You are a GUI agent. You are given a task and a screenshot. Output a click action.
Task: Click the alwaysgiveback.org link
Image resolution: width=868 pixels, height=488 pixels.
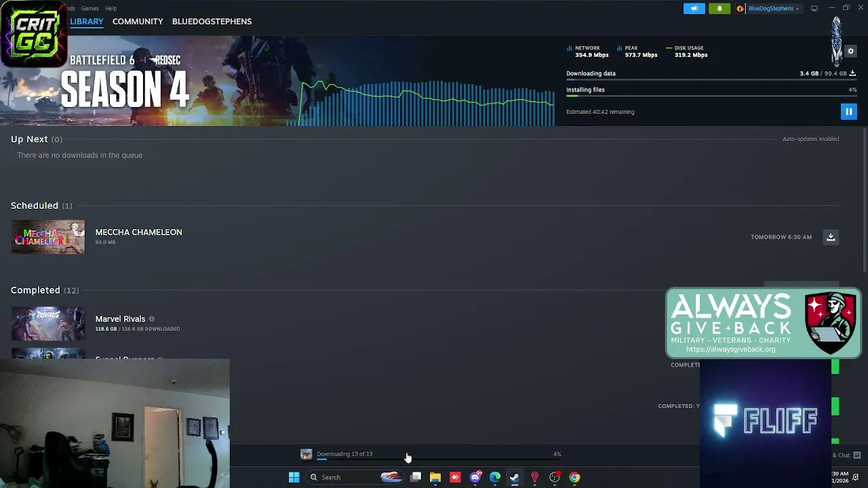coord(730,350)
